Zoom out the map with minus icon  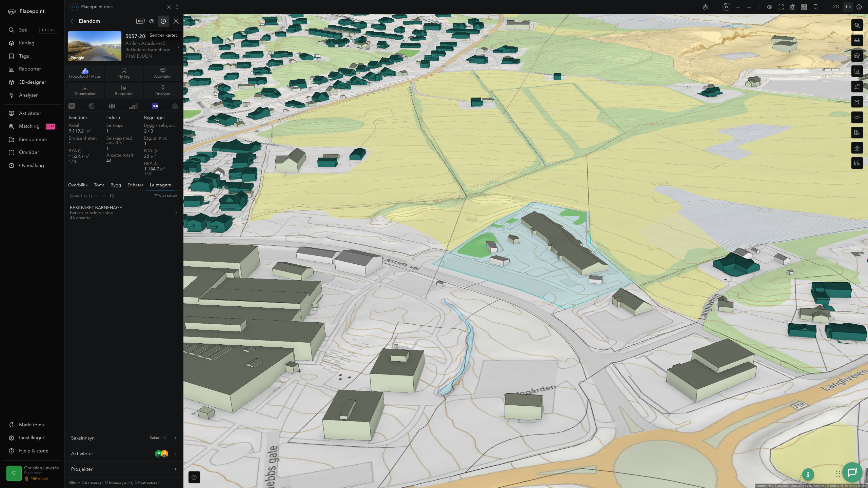[749, 7]
